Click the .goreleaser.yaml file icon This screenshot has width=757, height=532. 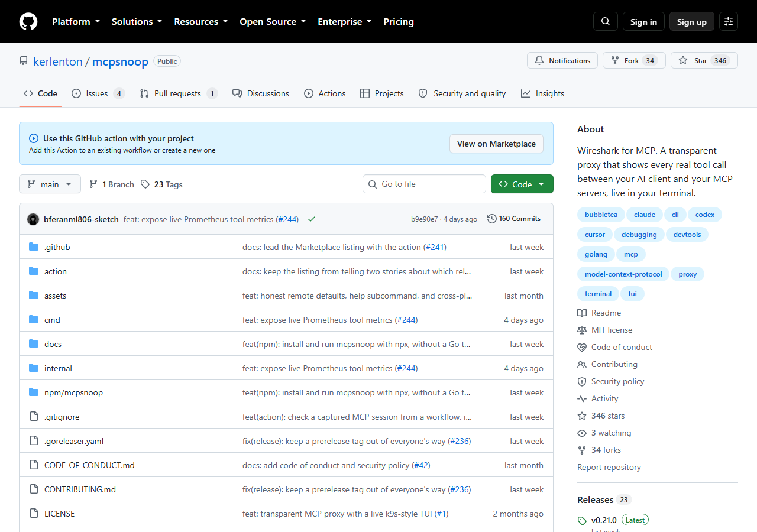(x=34, y=441)
